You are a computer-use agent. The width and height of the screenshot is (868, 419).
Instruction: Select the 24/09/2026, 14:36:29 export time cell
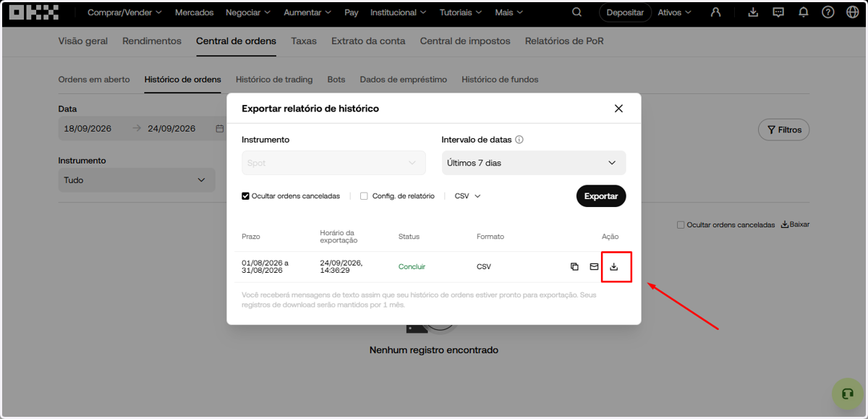[x=341, y=266]
